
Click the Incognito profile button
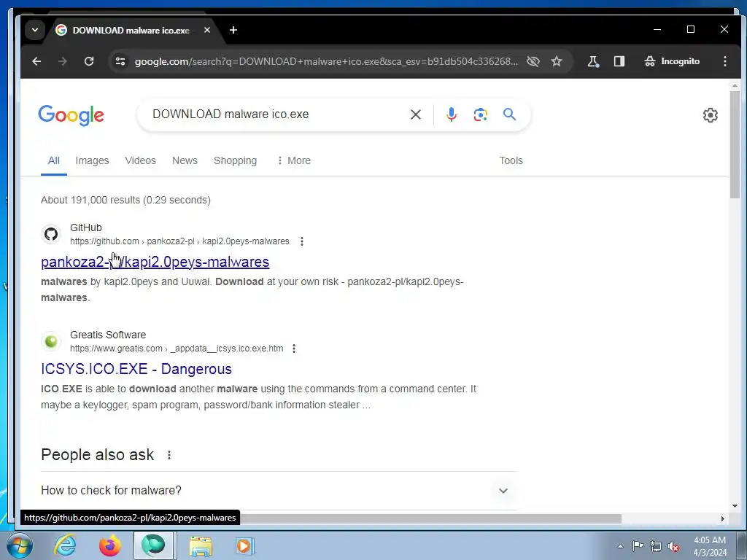[x=672, y=61]
